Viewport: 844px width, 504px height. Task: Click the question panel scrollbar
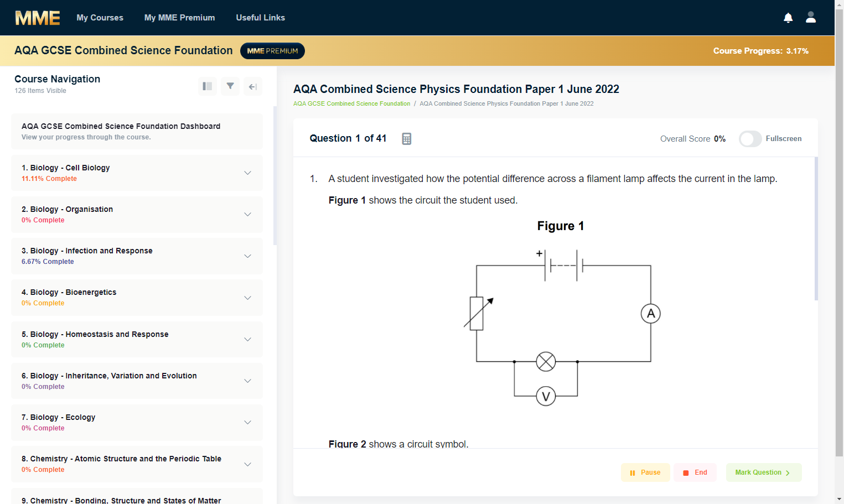(816, 228)
